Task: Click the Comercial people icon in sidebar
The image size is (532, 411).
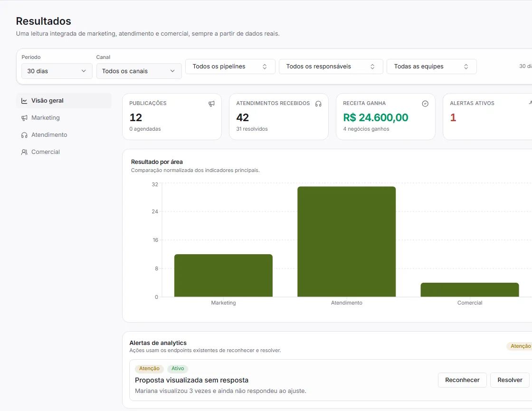Action: coord(24,152)
